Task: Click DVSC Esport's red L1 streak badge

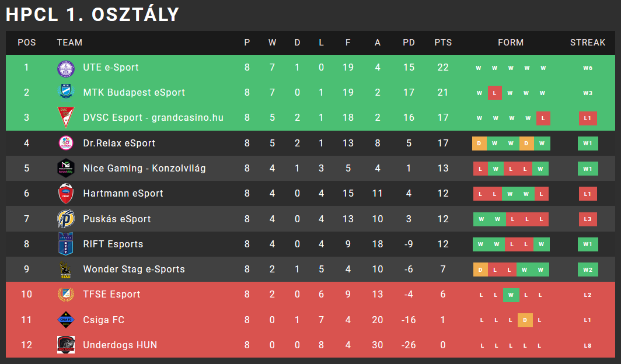Action: 588,118
